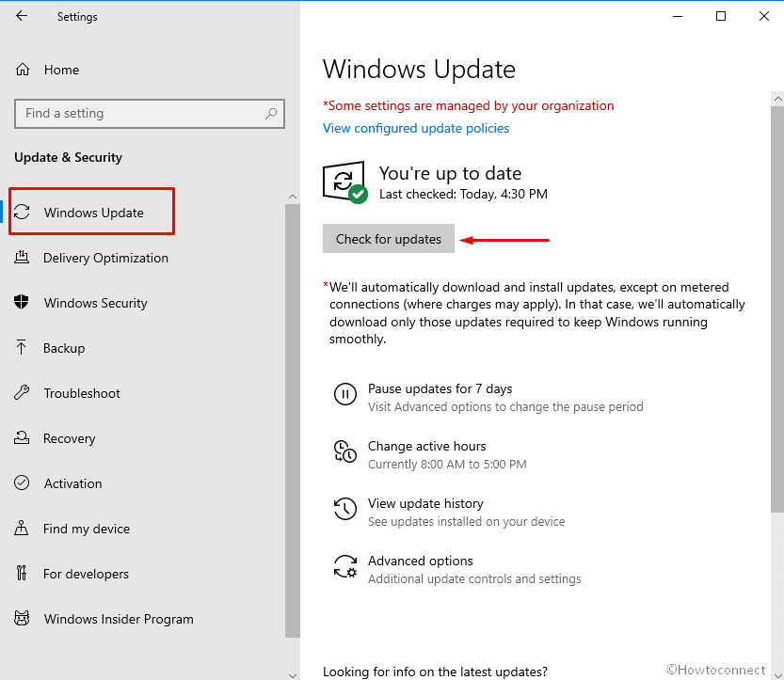Go back using the Settings back arrow
This screenshot has height=680, width=784.
click(x=22, y=16)
